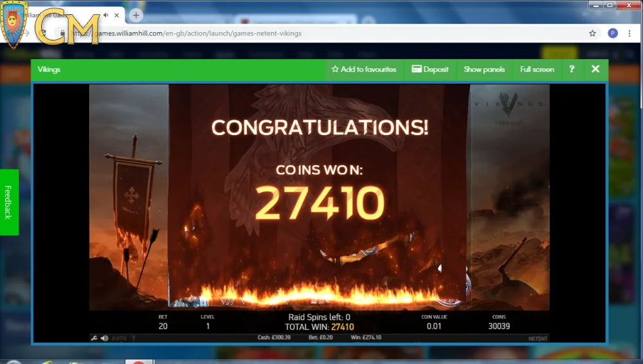The width and height of the screenshot is (643, 364).
Task: Switch game to Full screen
Action: (x=537, y=69)
